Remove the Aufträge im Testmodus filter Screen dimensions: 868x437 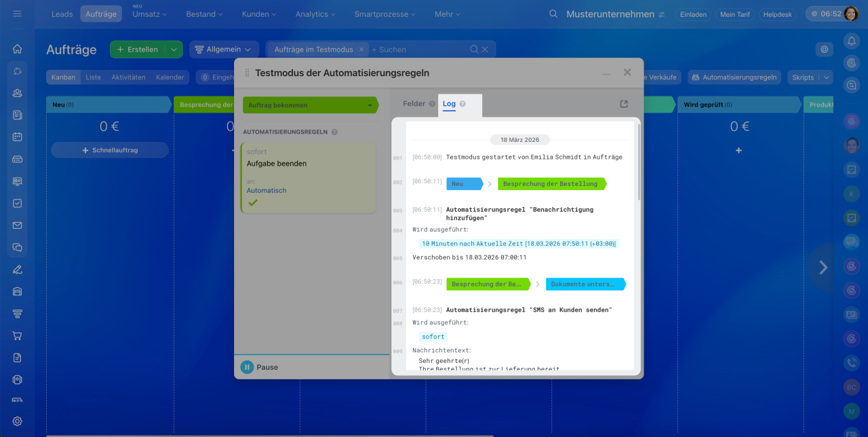[361, 50]
